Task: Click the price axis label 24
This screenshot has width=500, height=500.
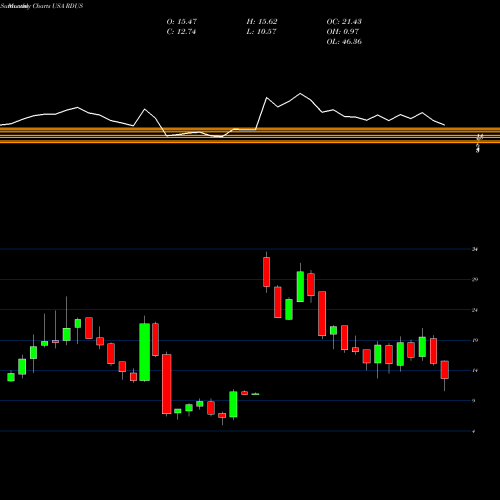Action: pos(475,310)
